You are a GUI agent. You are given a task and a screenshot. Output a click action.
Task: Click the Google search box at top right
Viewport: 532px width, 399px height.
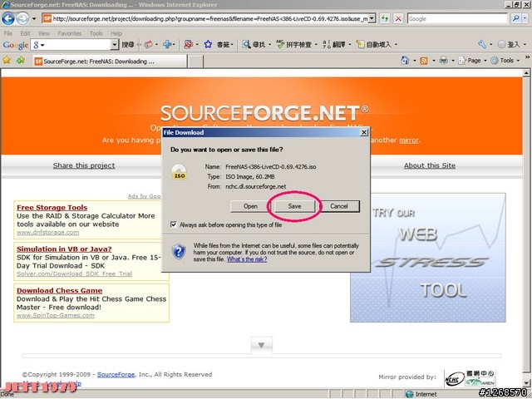457,18
